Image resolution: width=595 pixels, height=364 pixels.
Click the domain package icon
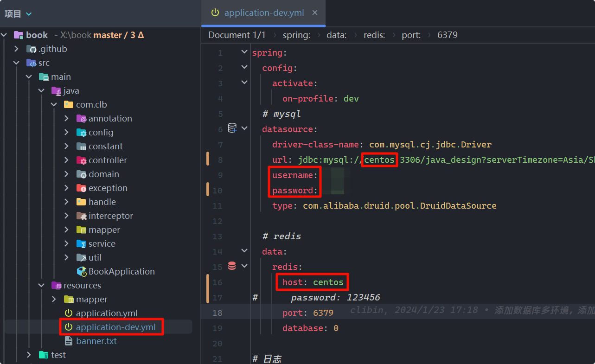[x=81, y=174]
